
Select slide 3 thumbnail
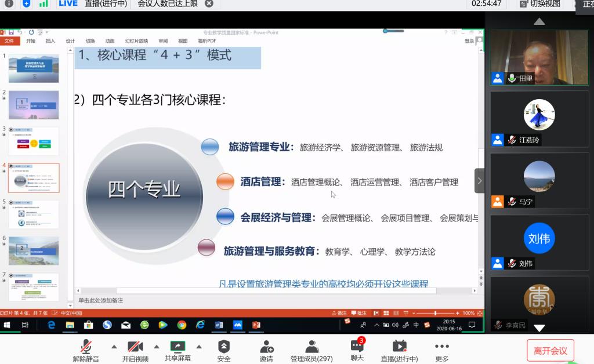coord(34,141)
